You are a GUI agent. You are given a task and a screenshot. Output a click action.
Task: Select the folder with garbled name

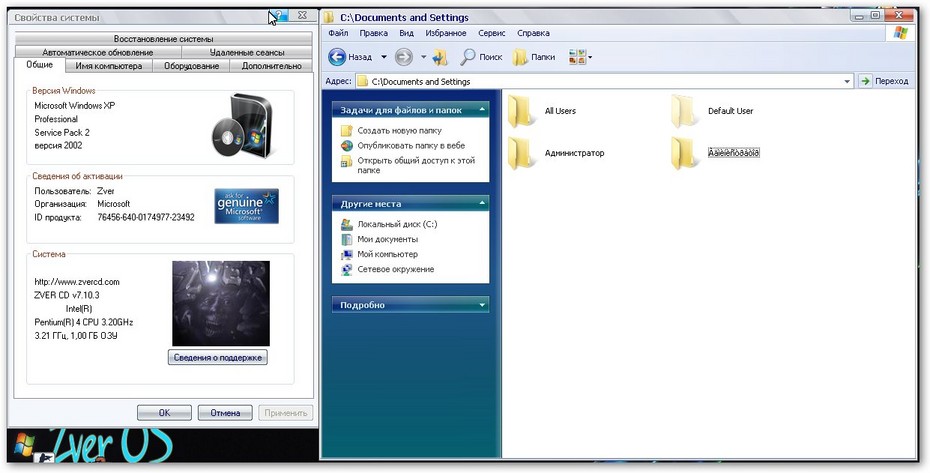(x=684, y=153)
